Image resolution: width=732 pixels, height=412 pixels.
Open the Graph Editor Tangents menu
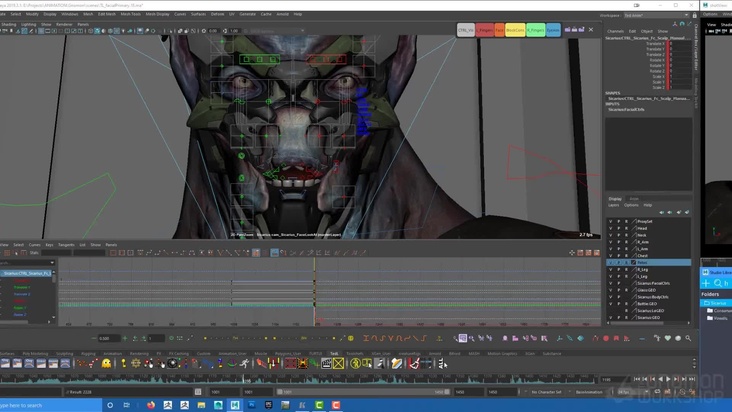66,244
